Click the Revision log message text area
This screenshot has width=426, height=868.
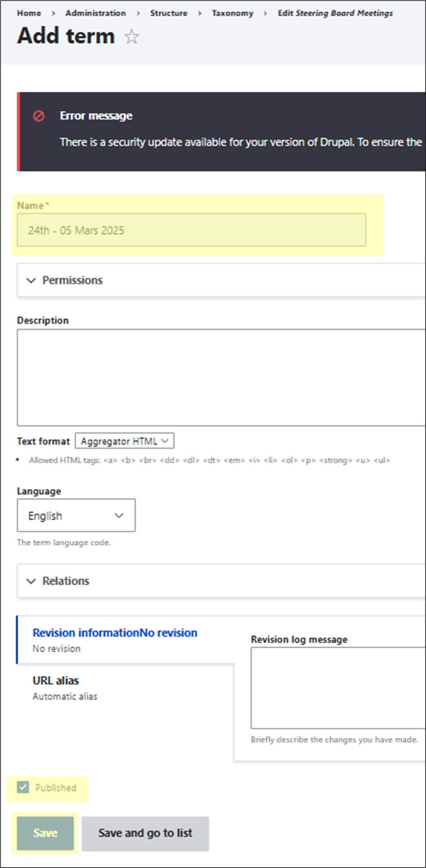pos(338,687)
